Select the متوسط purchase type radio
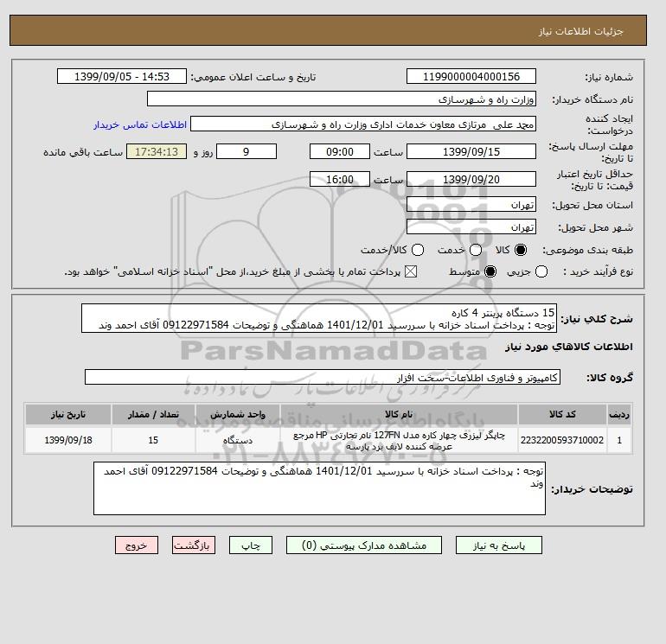Screen dimensions: 666x644 (x=490, y=271)
